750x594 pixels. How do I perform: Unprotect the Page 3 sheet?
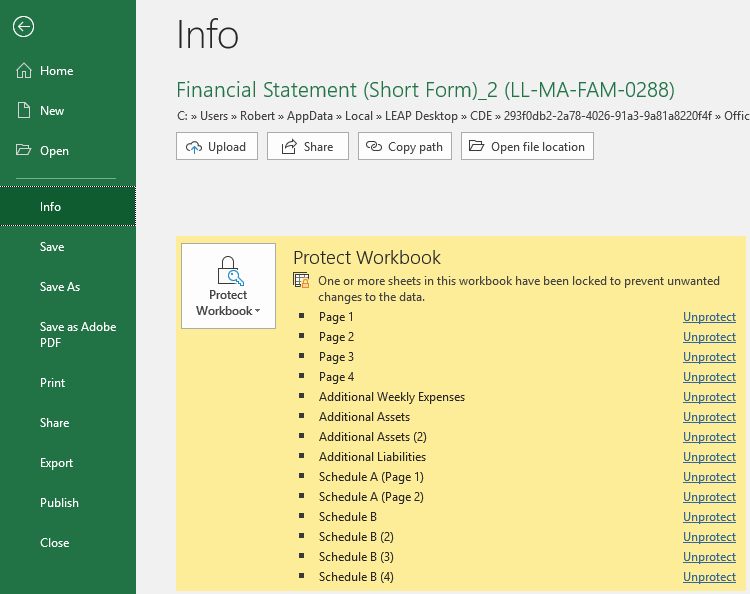tap(709, 357)
